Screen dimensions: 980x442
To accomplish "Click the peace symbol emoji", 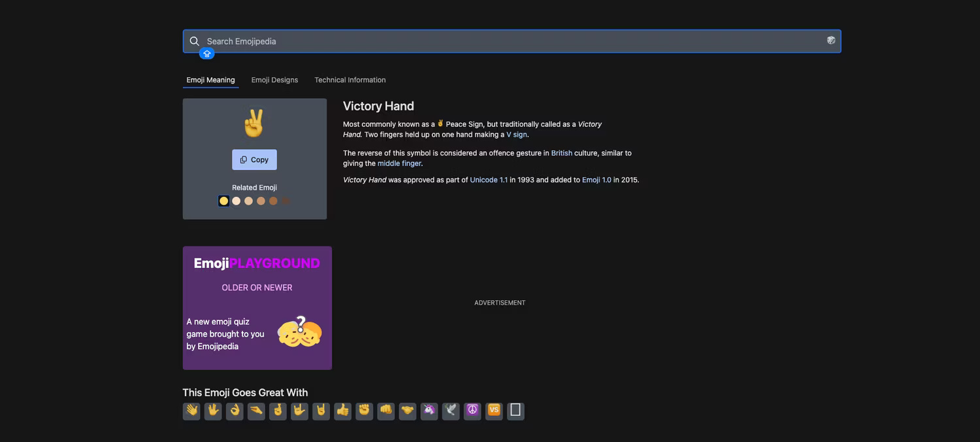I will pyautogui.click(x=472, y=410).
